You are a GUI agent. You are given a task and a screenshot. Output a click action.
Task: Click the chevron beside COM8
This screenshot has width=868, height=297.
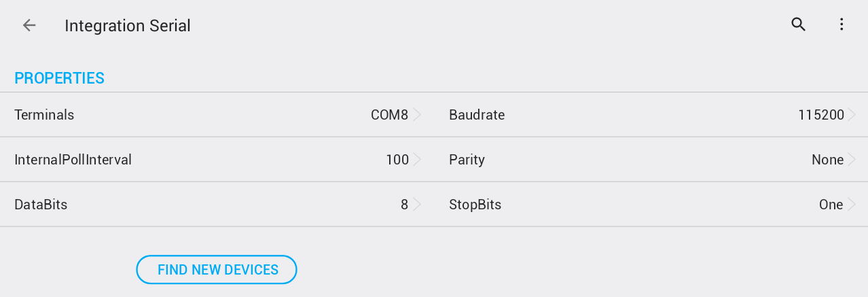coord(417,115)
